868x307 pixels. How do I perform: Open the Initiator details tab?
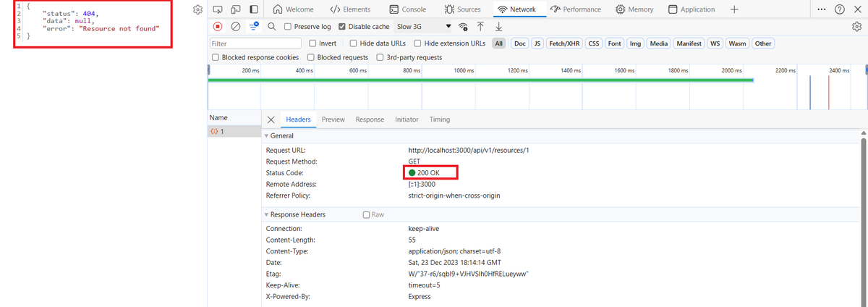(x=407, y=119)
